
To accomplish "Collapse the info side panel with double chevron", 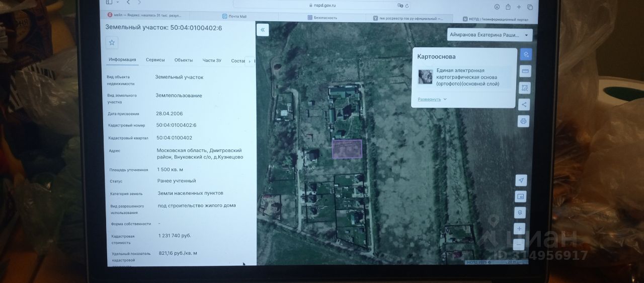I will (263, 30).
